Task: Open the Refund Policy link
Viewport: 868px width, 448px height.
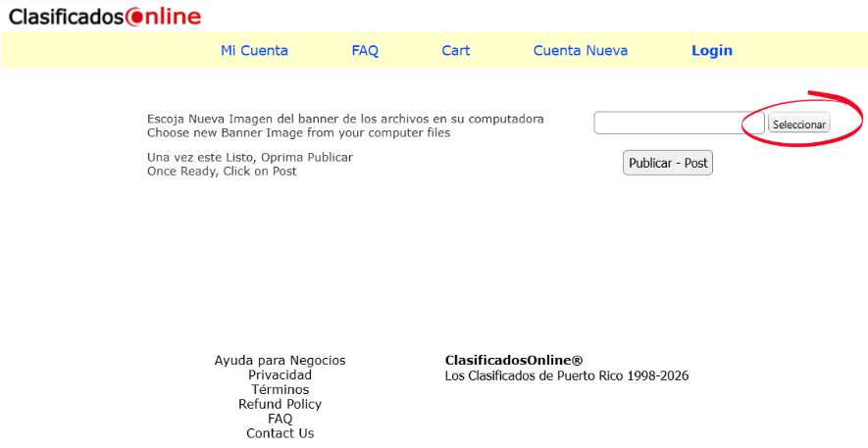Action: [x=280, y=404]
